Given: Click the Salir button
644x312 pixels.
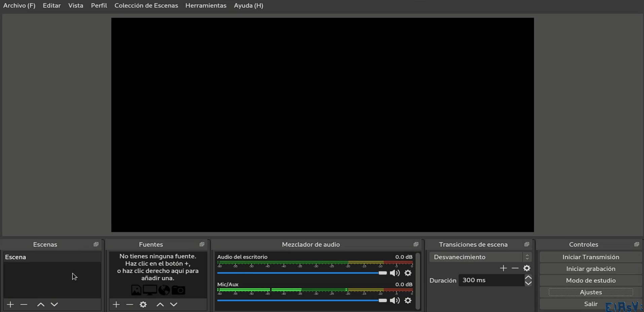Looking at the screenshot, I should click(591, 304).
